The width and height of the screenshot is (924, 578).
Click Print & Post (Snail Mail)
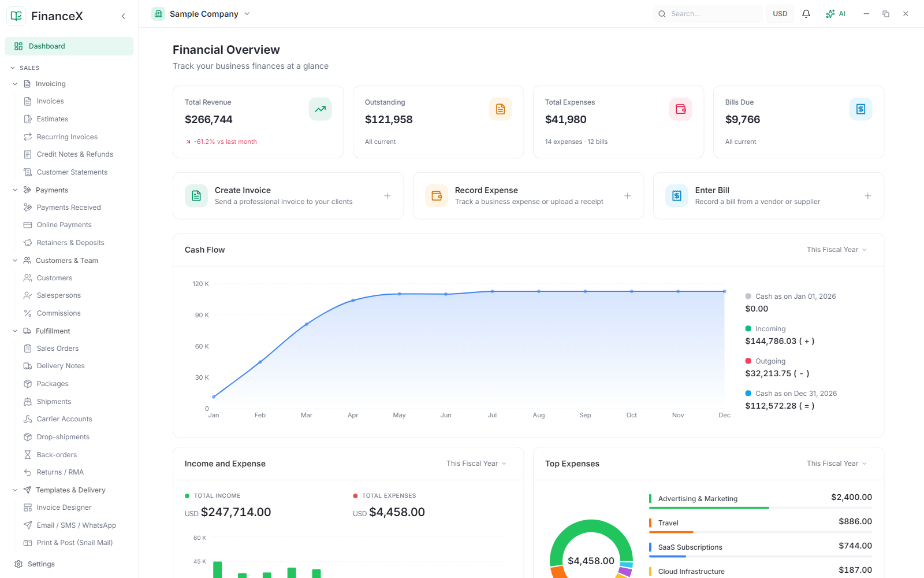74,543
